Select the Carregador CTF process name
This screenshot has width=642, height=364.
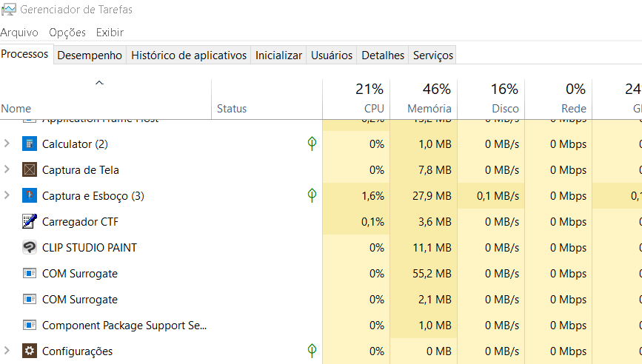tap(80, 222)
